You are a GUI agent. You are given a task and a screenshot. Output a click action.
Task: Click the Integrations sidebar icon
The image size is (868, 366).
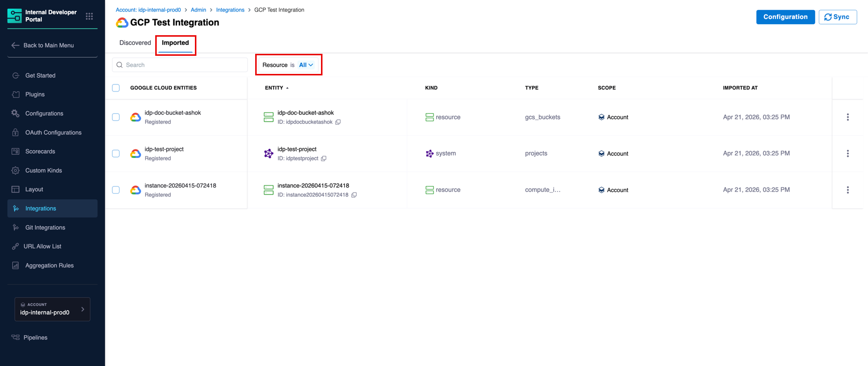[16, 208]
